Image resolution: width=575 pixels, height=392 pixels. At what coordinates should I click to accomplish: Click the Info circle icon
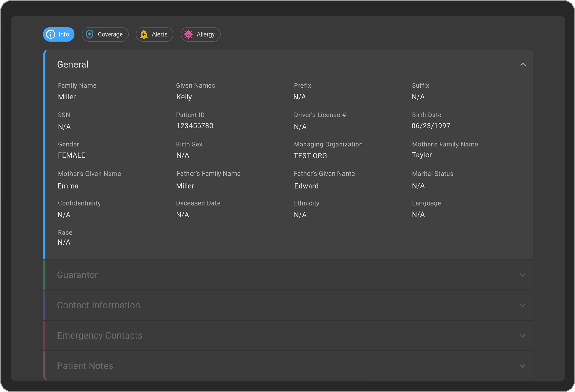point(51,34)
